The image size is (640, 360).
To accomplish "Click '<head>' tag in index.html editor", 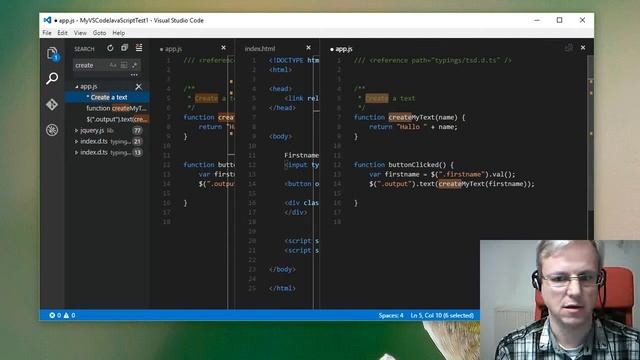I will [x=280, y=89].
